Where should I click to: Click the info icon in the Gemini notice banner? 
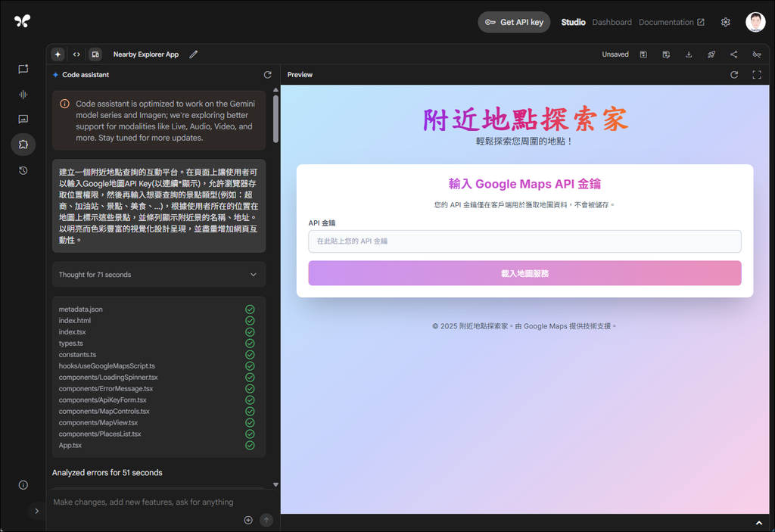tap(65, 104)
